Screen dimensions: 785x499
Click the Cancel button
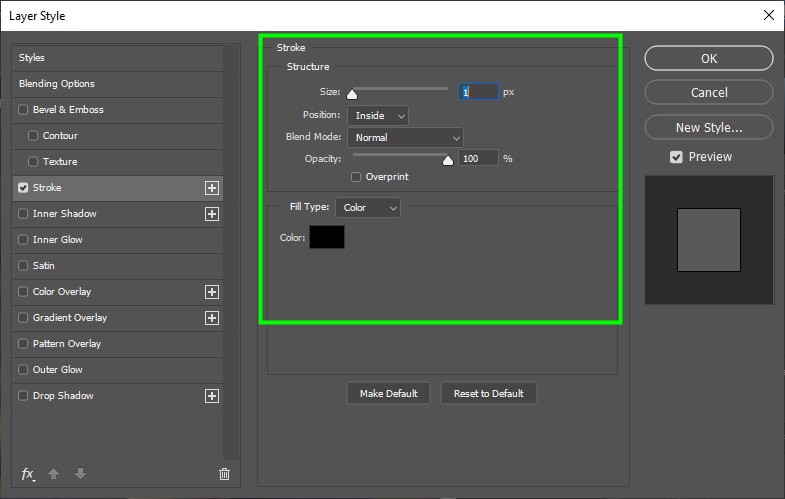(709, 93)
